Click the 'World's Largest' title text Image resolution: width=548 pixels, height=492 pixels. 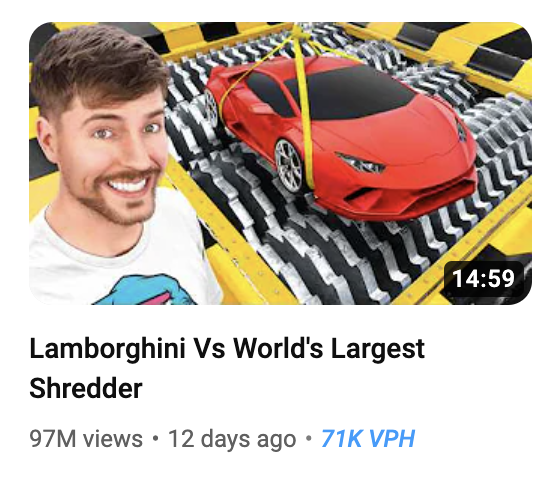[x=329, y=348]
